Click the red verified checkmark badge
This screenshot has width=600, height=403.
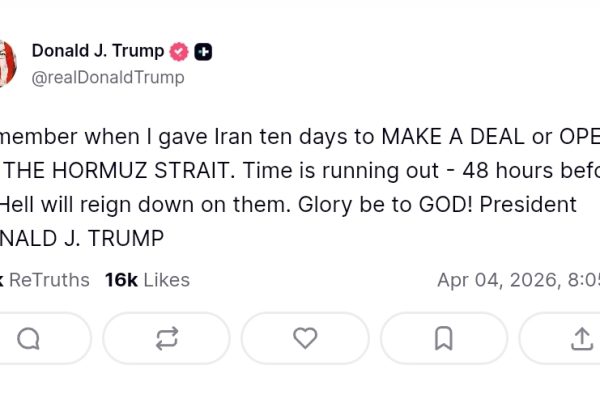179,51
